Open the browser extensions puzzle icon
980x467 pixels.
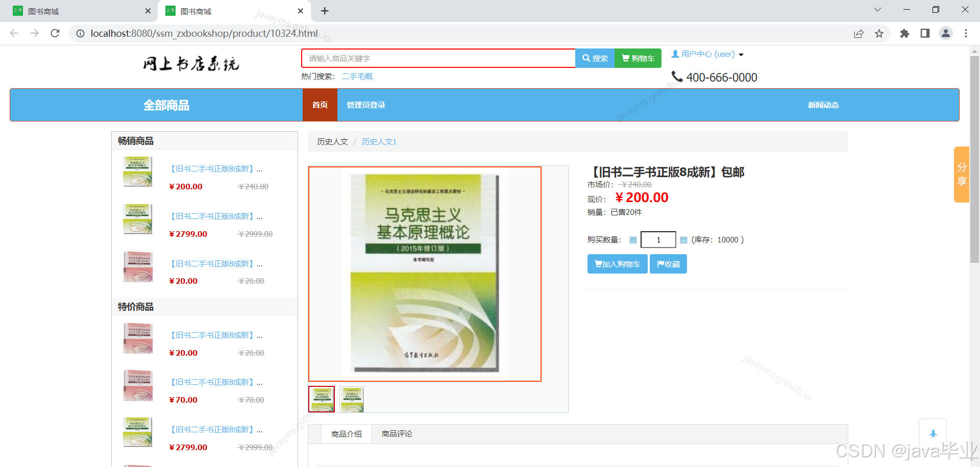pyautogui.click(x=904, y=34)
